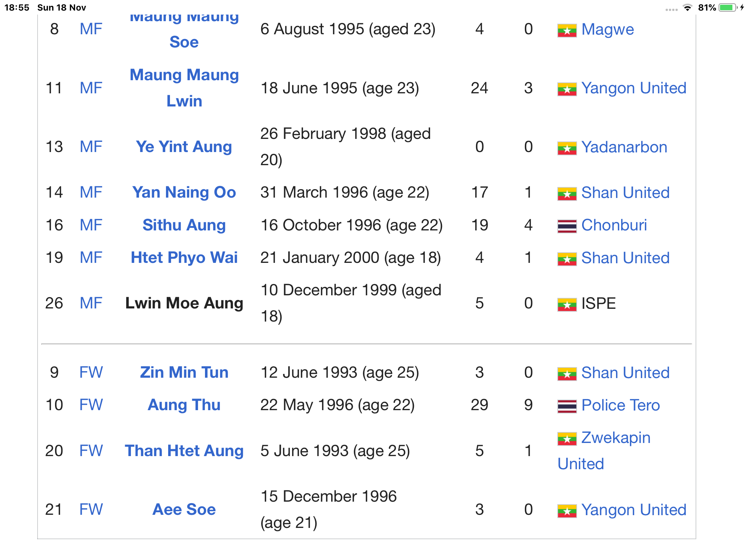Open the Aee Soe player link
This screenshot has height=560, width=747.
click(184, 510)
